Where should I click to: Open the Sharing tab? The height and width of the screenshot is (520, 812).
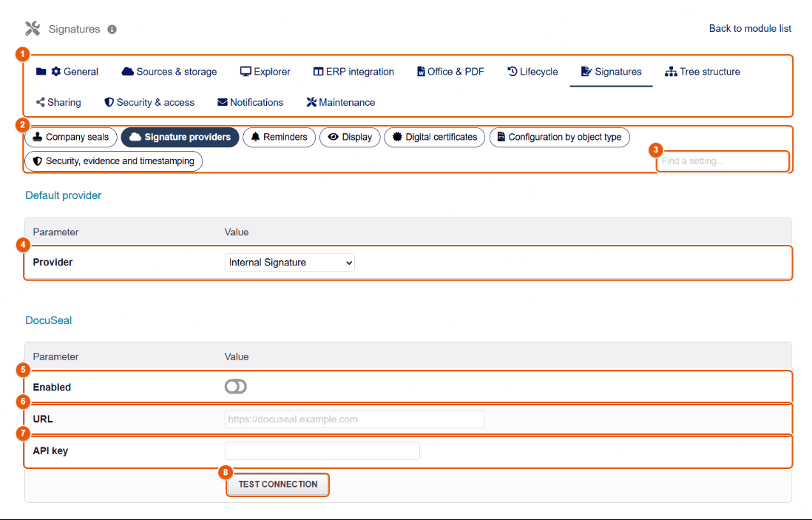point(58,102)
